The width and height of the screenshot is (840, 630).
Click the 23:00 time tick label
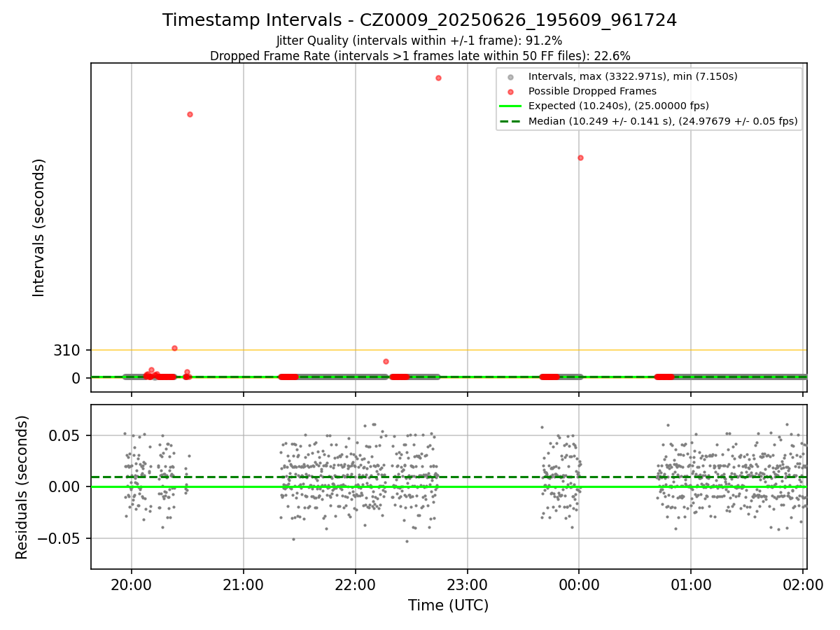(468, 584)
